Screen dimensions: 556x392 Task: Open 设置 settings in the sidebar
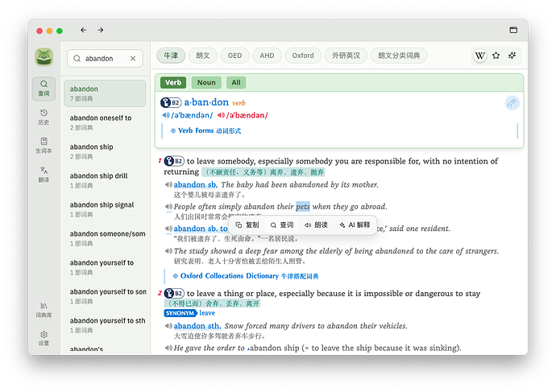click(44, 339)
